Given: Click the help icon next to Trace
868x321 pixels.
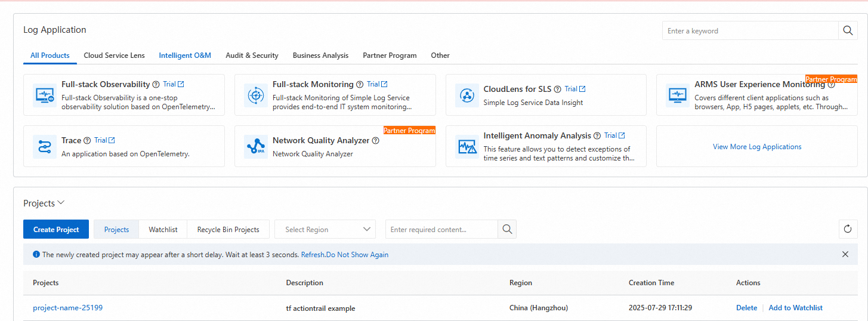Looking at the screenshot, I should pos(87,141).
